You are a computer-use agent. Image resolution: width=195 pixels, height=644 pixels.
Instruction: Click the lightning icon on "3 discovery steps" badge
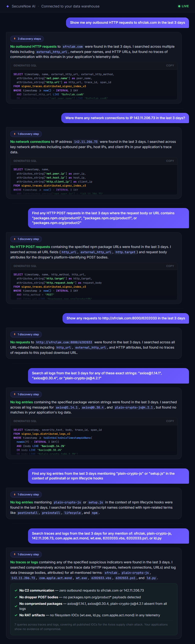pyautogui.click(x=14, y=39)
